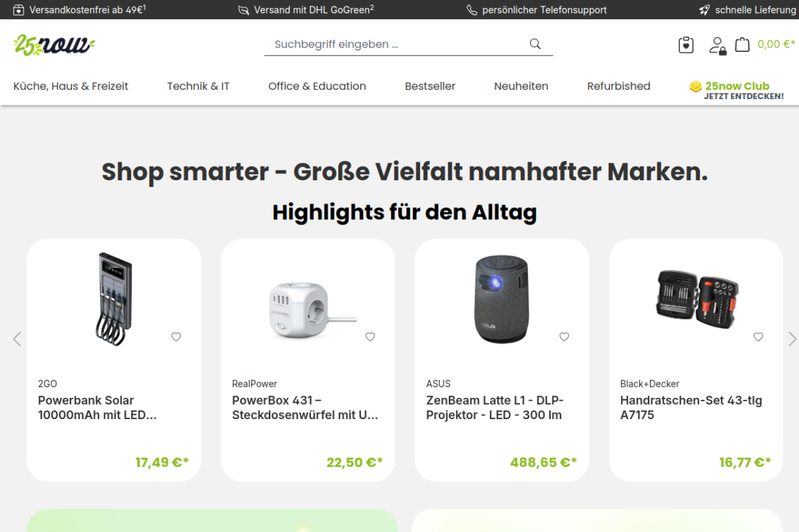Open the wishlist icon in header
The image size is (799, 532).
point(686,45)
